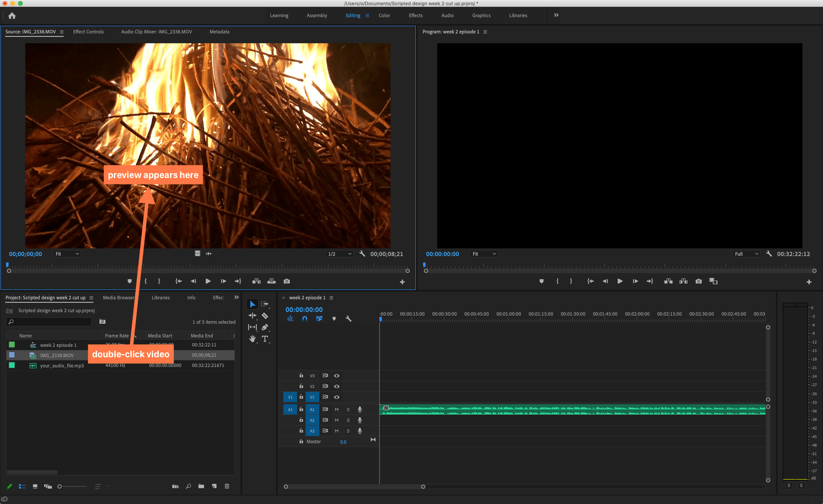
Task: Open Program monitor Full resolution dropdown
Action: pyautogui.click(x=746, y=254)
